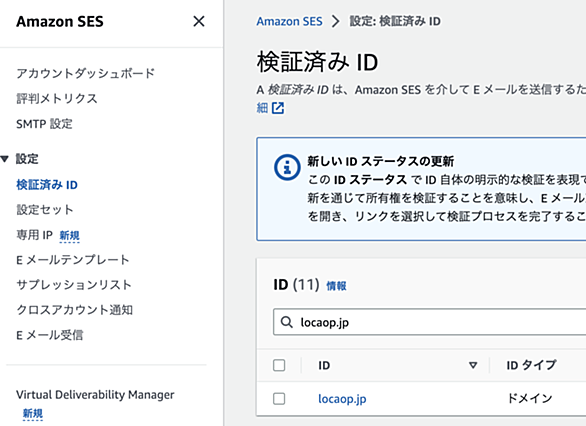Tick the checkbox for locaop.jp row
586x426 pixels.
(x=279, y=399)
